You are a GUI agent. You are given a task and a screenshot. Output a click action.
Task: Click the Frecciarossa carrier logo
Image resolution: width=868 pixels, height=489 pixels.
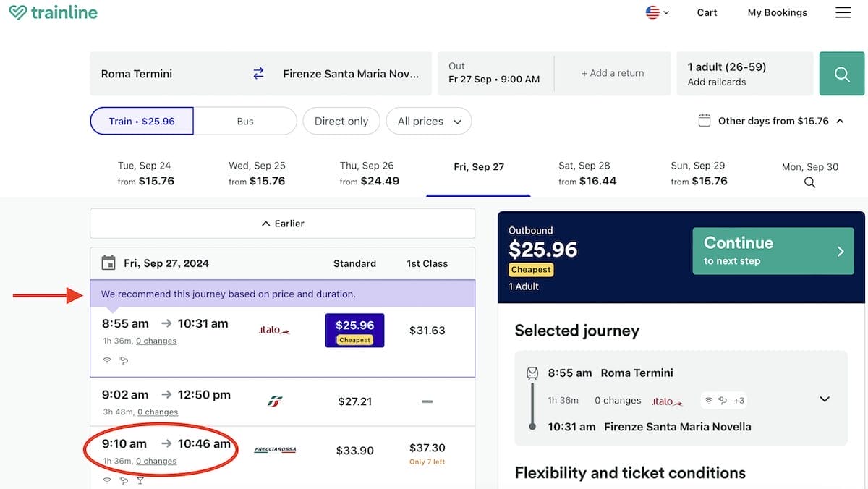(273, 449)
